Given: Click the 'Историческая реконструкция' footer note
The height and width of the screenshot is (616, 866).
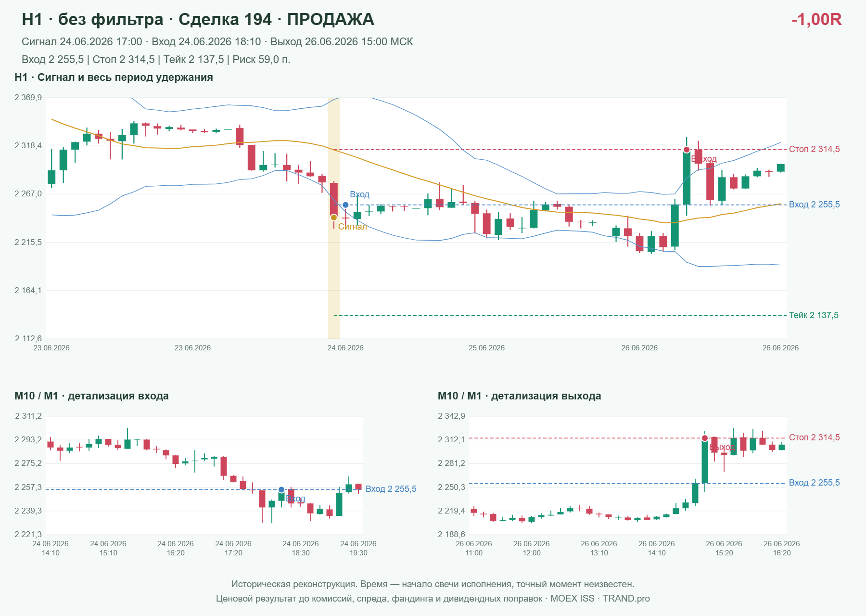Looking at the screenshot, I should [x=433, y=584].
